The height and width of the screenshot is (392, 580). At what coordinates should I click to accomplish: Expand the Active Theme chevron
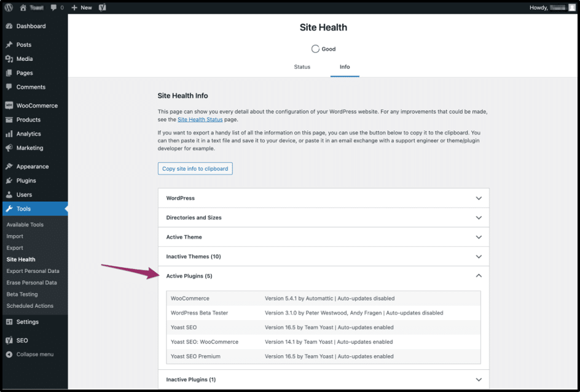click(x=479, y=237)
